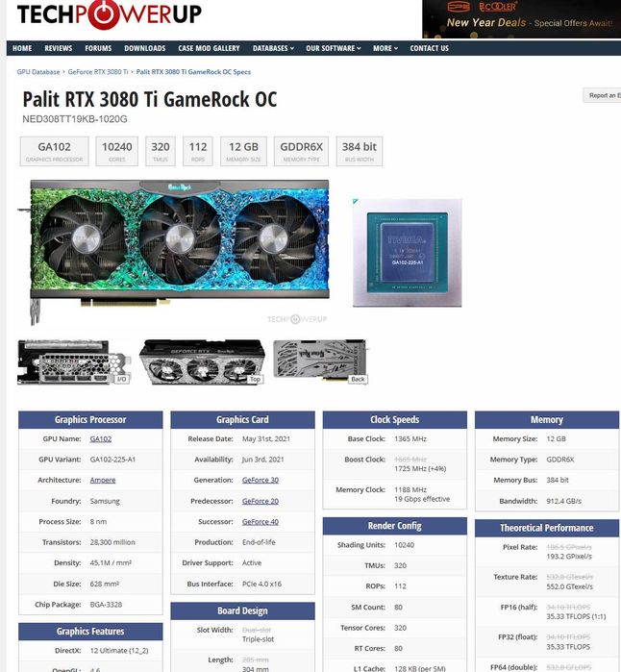Image resolution: width=621 pixels, height=672 pixels.
Task: Click the Samsung foundry value
Action: (x=105, y=501)
